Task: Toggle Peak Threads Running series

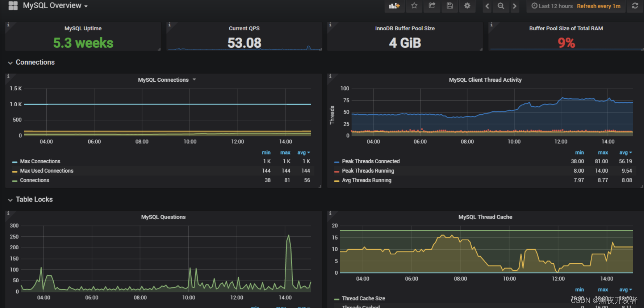Action: (x=368, y=171)
